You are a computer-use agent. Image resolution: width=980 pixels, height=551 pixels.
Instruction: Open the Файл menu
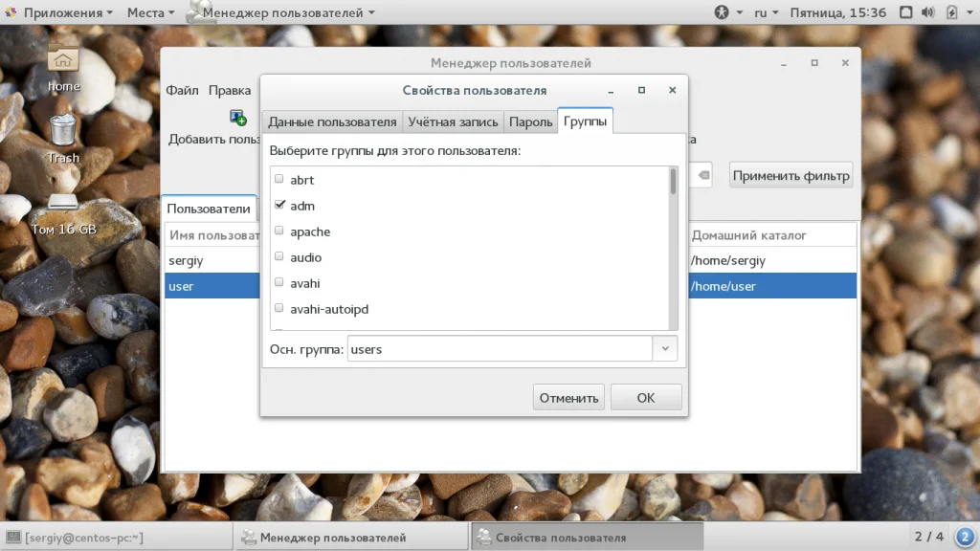click(x=182, y=90)
